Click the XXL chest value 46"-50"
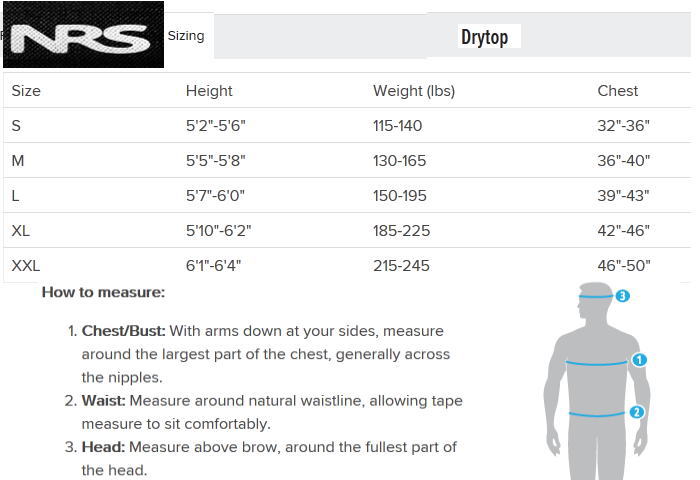The image size is (700, 480). [624, 266]
